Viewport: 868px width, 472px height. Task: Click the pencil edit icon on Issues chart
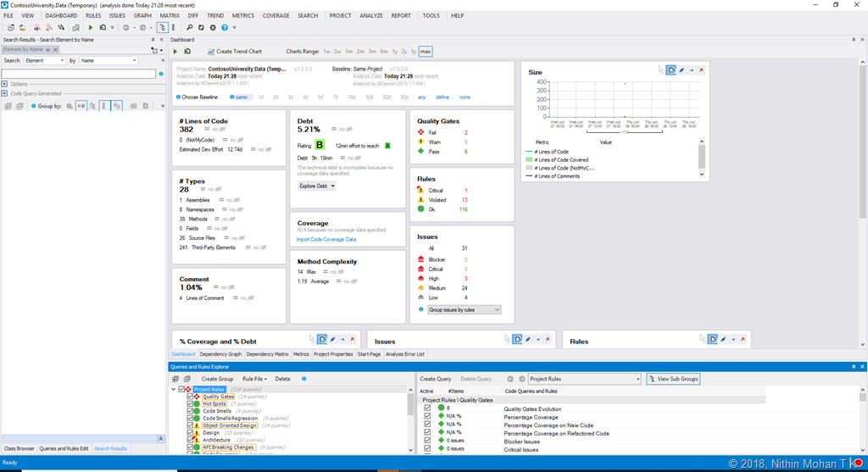pos(527,339)
